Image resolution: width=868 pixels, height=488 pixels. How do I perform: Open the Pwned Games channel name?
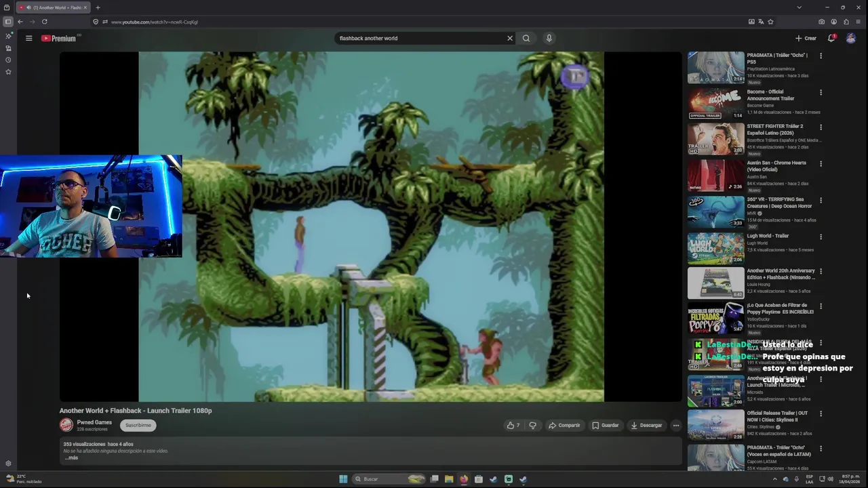[x=94, y=422]
